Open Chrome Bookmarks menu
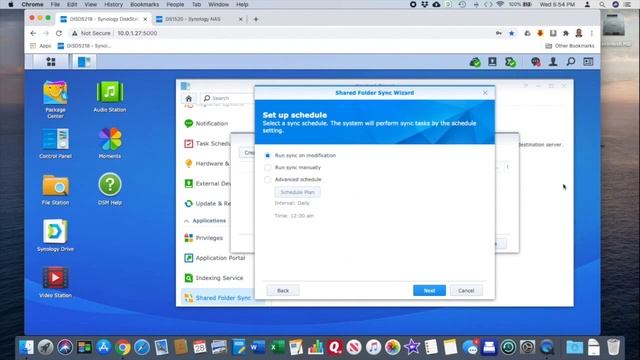Image resolution: width=640 pixels, height=360 pixels. pos(144,4)
